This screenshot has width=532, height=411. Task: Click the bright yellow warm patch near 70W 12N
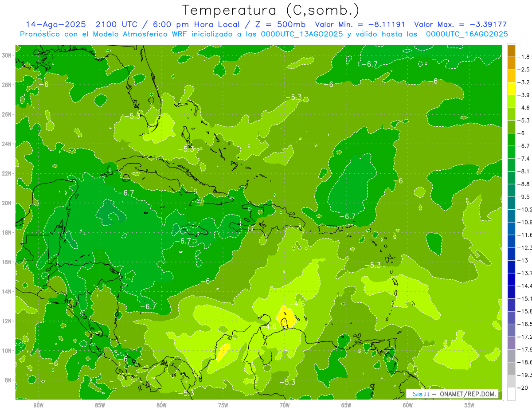[x=286, y=317]
